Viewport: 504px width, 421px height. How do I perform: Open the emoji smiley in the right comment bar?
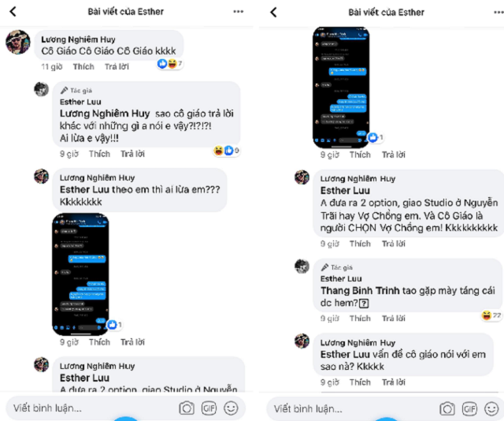(491, 408)
